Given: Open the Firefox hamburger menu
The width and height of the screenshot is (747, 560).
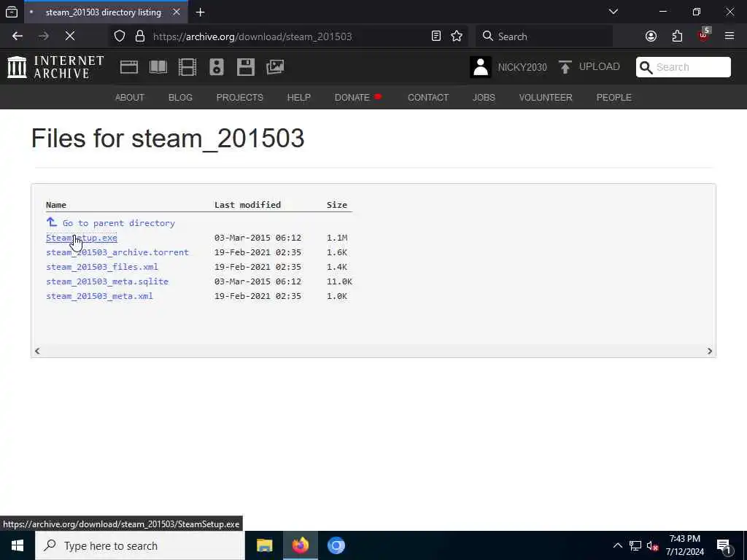Looking at the screenshot, I should [x=729, y=36].
